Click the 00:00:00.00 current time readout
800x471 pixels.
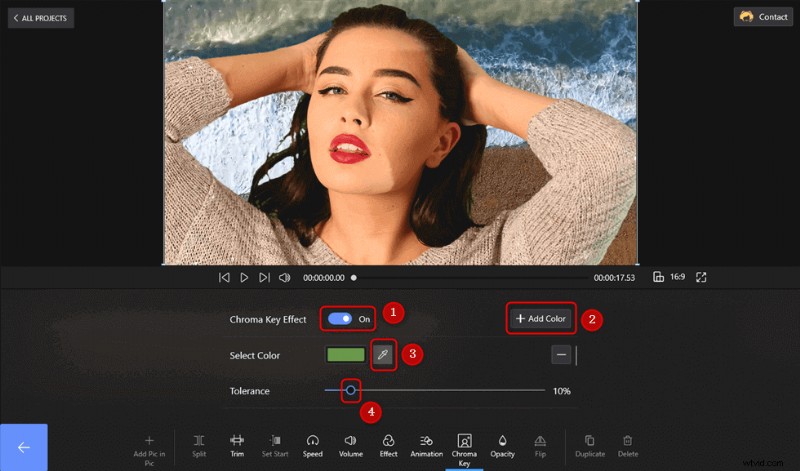pyautogui.click(x=323, y=278)
